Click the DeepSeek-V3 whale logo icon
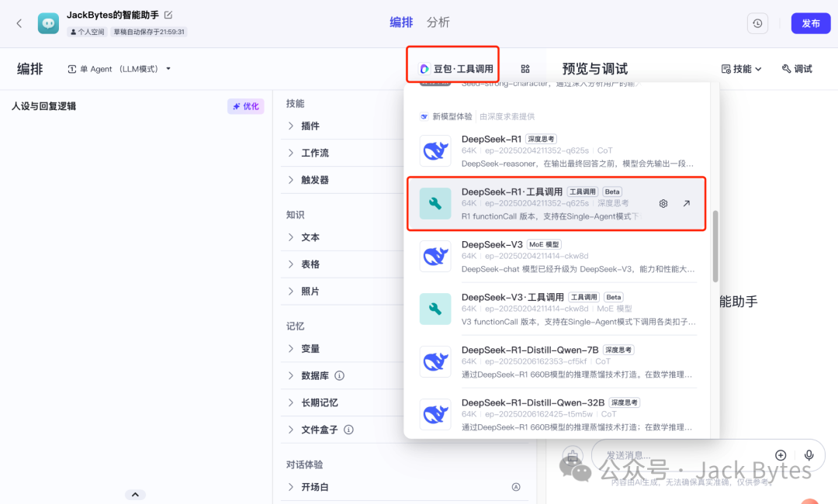Image resolution: width=838 pixels, height=504 pixels. pyautogui.click(x=435, y=257)
